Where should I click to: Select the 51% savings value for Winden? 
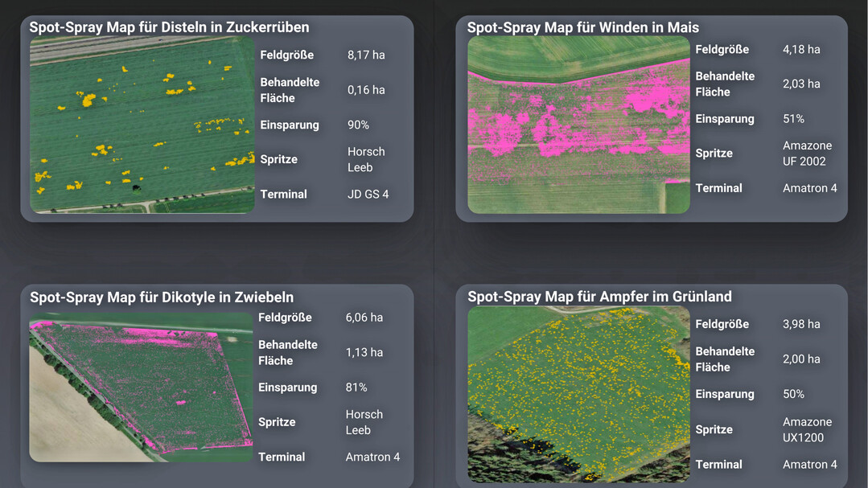[792, 118]
